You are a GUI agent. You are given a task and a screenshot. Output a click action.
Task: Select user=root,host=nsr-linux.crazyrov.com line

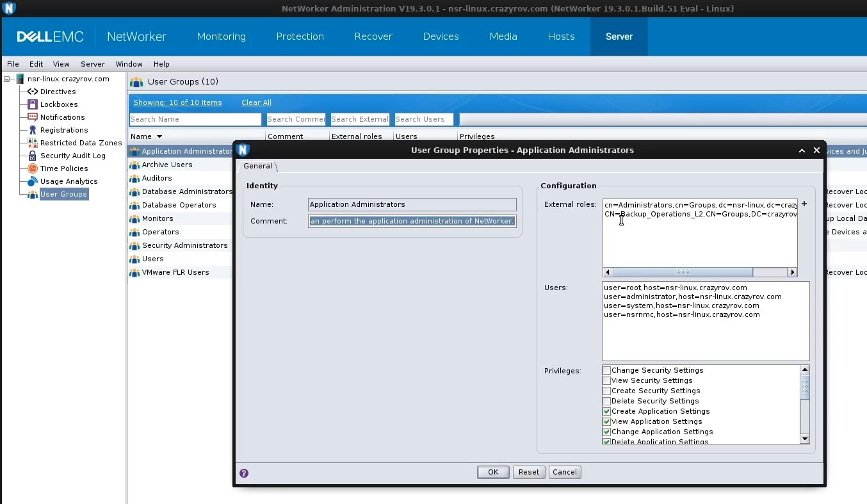pyautogui.click(x=675, y=288)
